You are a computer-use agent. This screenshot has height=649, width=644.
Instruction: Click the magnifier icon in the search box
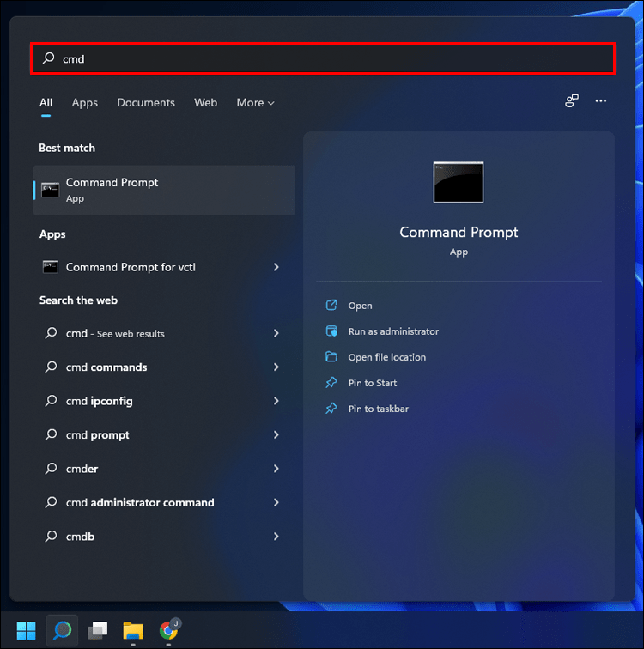(x=49, y=58)
